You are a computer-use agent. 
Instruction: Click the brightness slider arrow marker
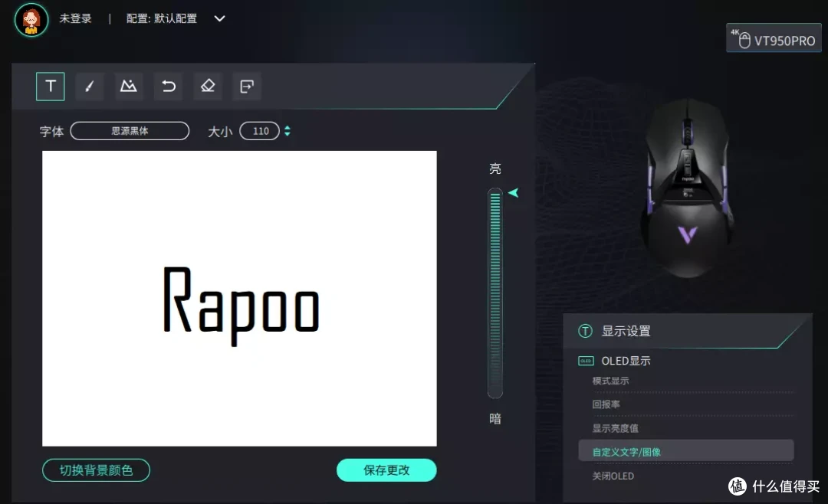tap(513, 193)
